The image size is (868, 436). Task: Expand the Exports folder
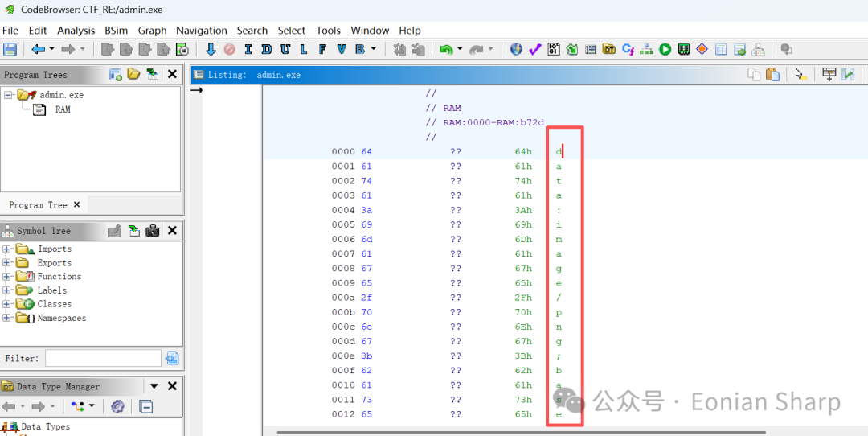(x=6, y=262)
